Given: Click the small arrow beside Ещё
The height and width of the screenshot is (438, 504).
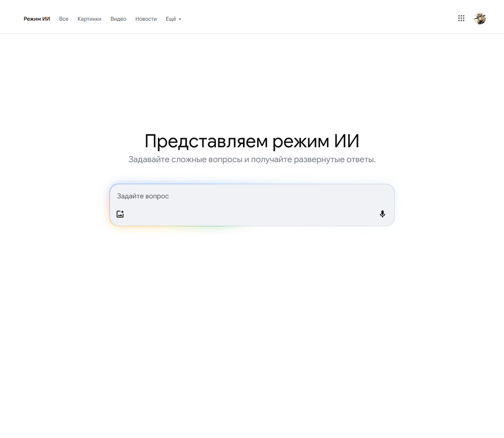Looking at the screenshot, I should click(x=180, y=19).
